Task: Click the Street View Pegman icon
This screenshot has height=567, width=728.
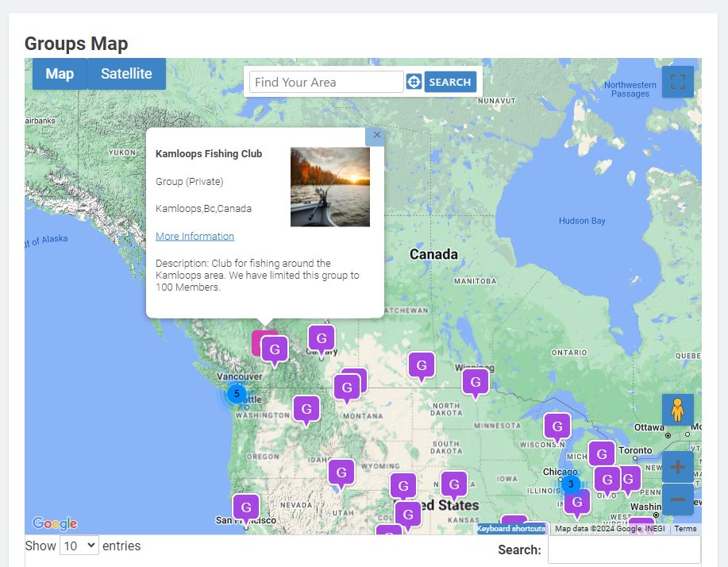Action: point(676,410)
